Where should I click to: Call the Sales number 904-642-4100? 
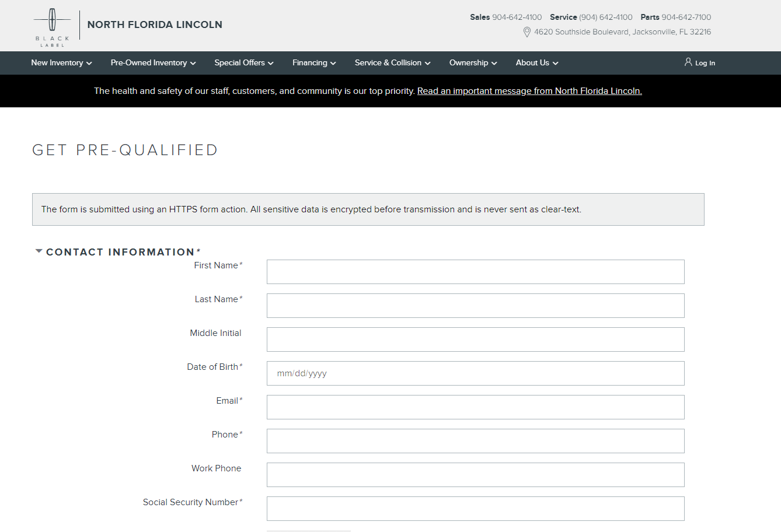[517, 17]
